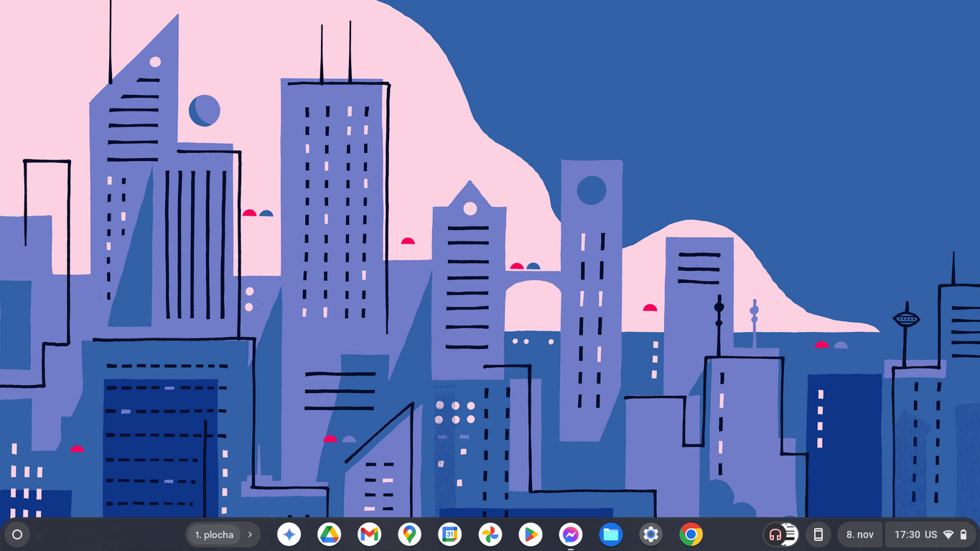Open calendar via '8. nov' date
The image size is (980, 551).
860,534
